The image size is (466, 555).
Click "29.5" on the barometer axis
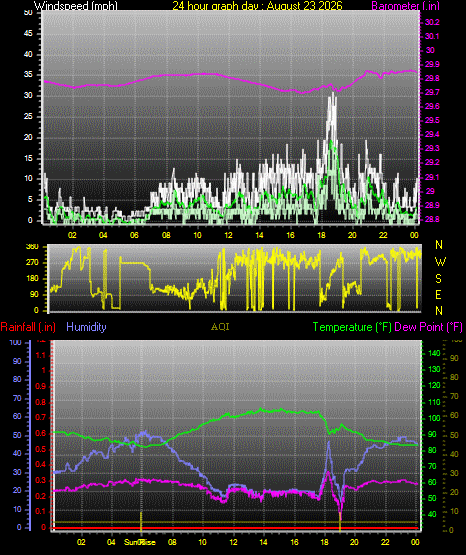click(432, 120)
